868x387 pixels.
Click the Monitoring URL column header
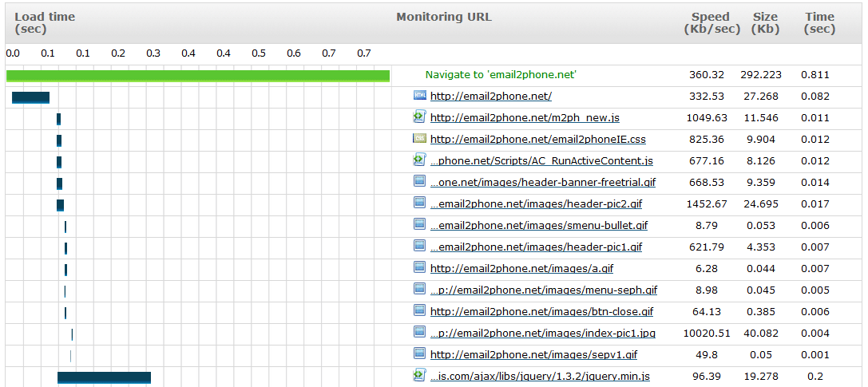coord(444,17)
